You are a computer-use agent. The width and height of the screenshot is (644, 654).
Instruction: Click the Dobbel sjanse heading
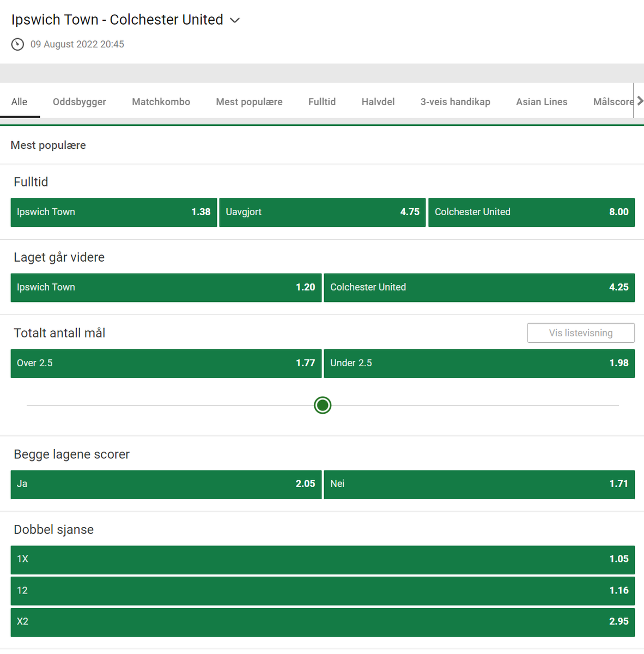(x=54, y=530)
